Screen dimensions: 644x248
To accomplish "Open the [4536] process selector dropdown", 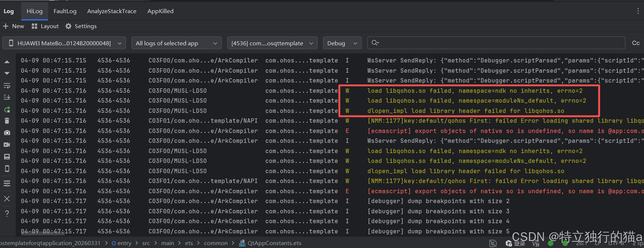I will click(x=272, y=43).
